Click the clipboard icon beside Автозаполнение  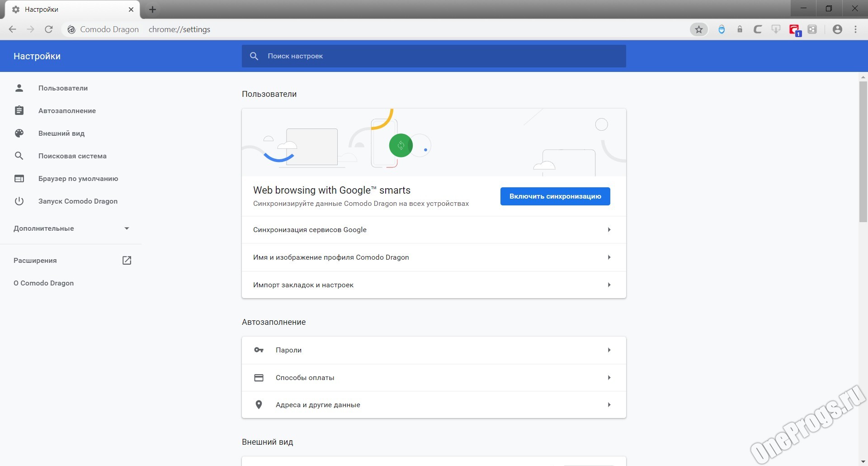(19, 110)
